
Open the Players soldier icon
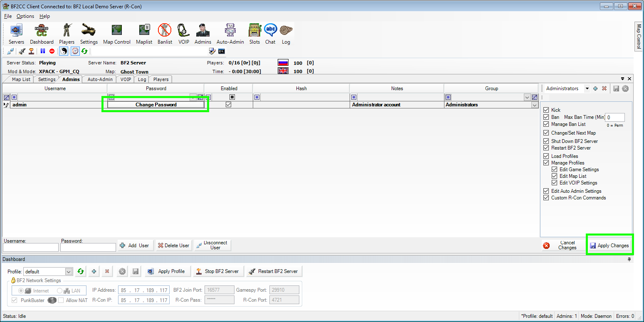(67, 34)
